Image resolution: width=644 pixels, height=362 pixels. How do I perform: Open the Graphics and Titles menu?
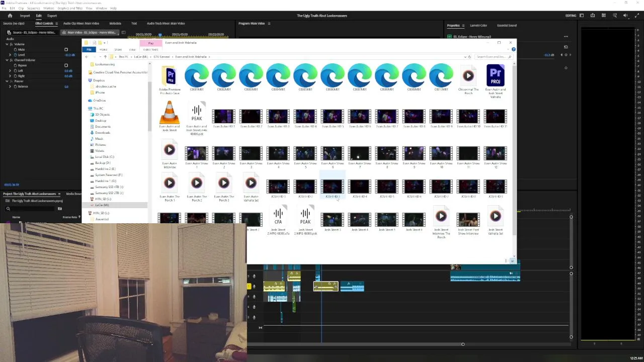pos(70,9)
